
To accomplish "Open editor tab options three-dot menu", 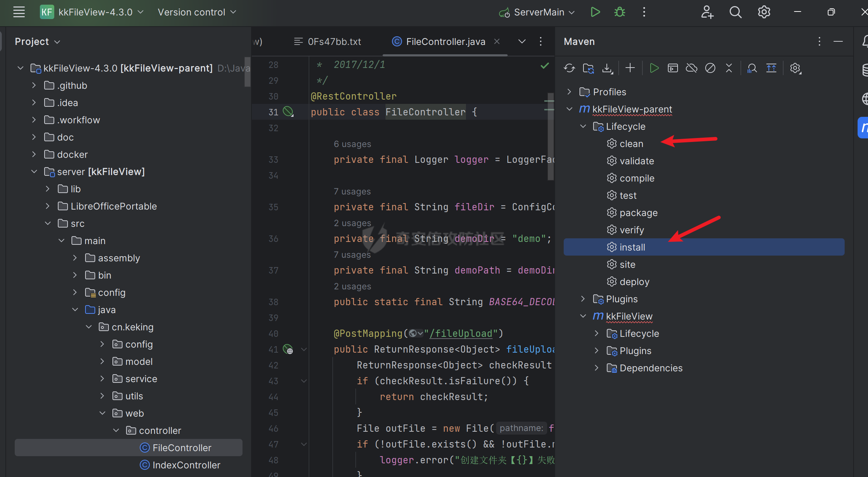I will coord(540,41).
